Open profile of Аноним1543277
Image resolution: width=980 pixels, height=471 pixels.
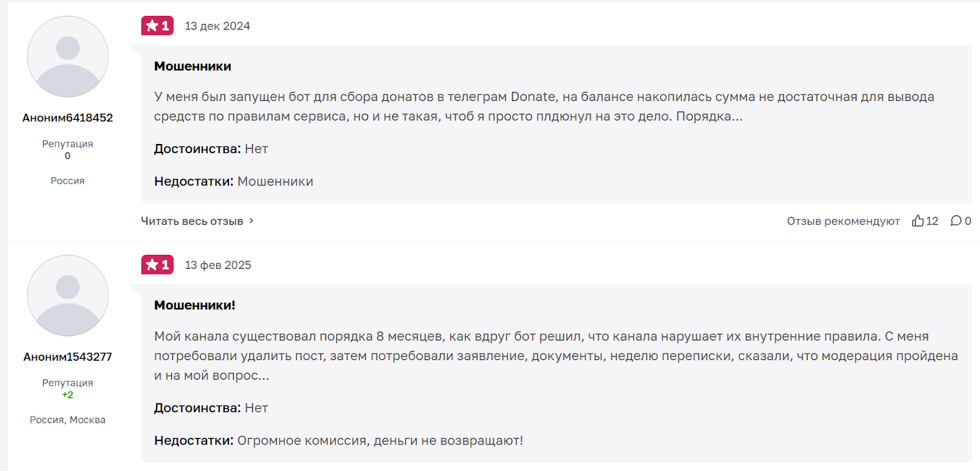click(x=67, y=356)
